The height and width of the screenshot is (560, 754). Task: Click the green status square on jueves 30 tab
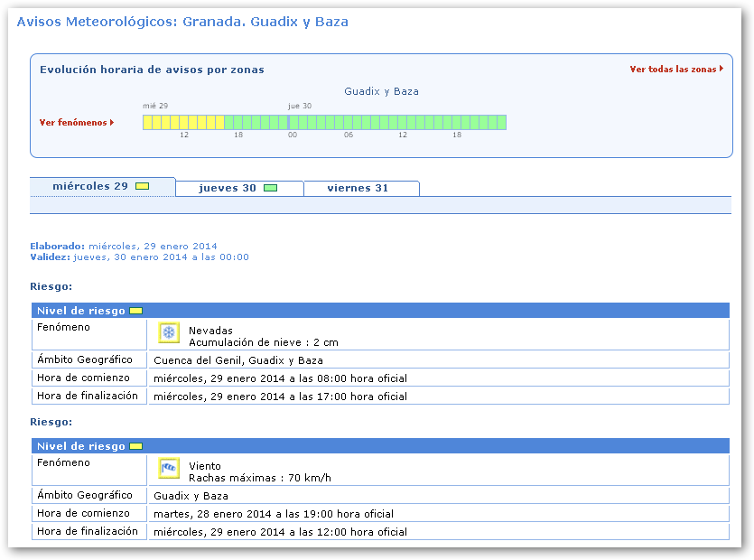[x=270, y=188]
